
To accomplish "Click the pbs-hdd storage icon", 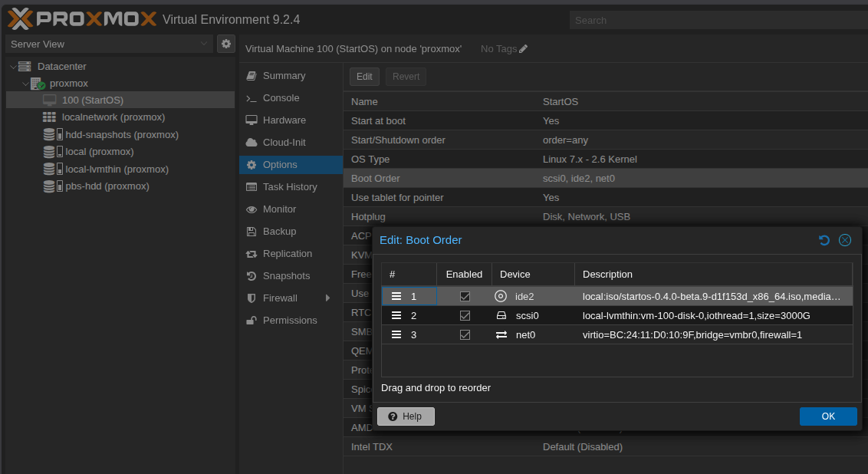I will pyautogui.click(x=53, y=186).
